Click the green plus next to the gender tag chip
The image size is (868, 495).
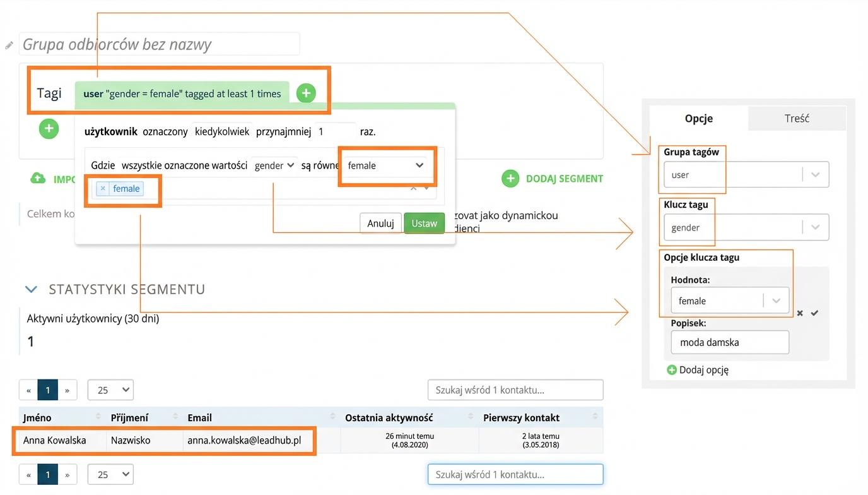[306, 93]
